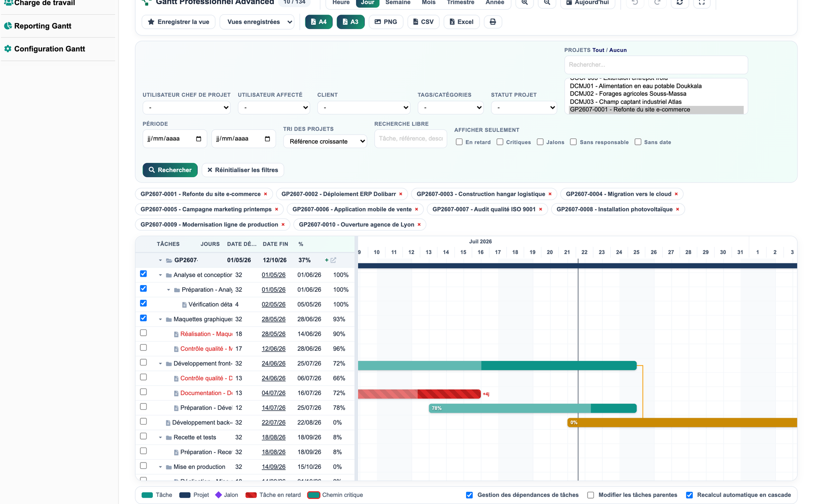The width and height of the screenshot is (815, 504).
Task: Collapse the Recette et tests group
Action: (160, 437)
